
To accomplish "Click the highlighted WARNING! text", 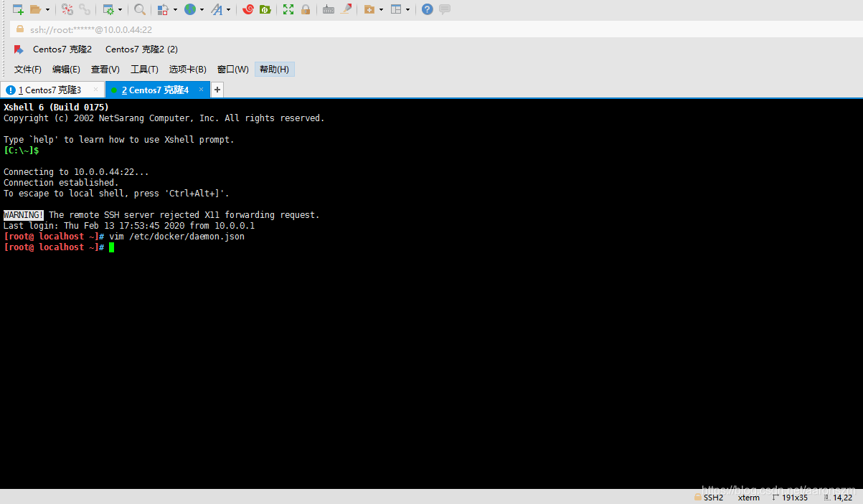I will (x=24, y=215).
